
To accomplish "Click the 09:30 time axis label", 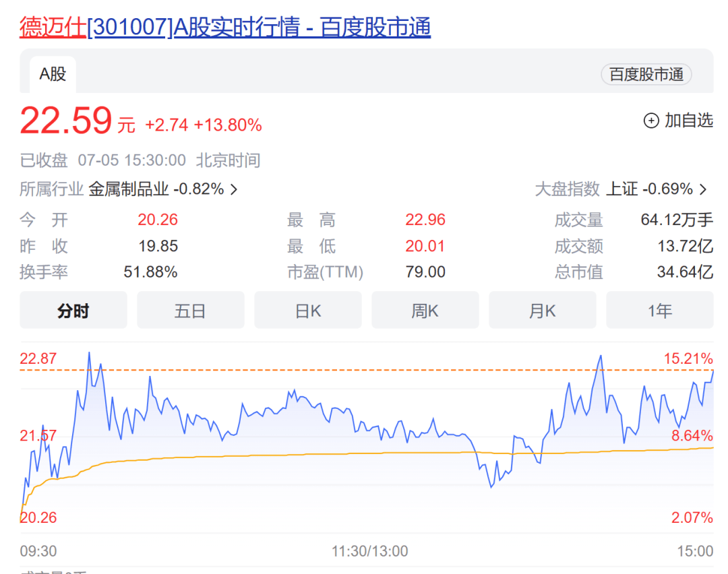I will click(38, 551).
